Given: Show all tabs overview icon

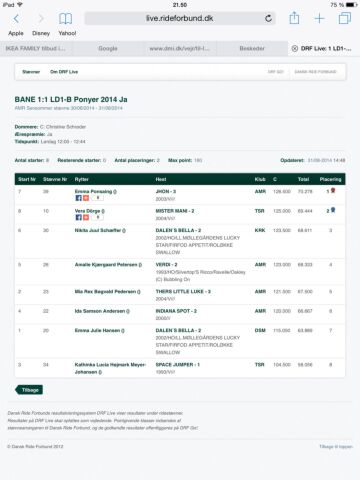Looking at the screenshot, I should click(x=345, y=18).
